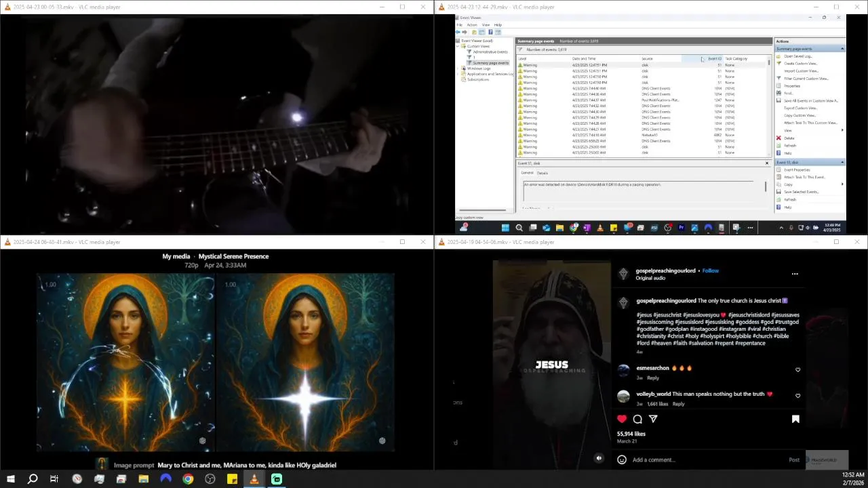The image size is (868, 488).
Task: Open the View menu in Event Viewer
Action: coord(486,25)
